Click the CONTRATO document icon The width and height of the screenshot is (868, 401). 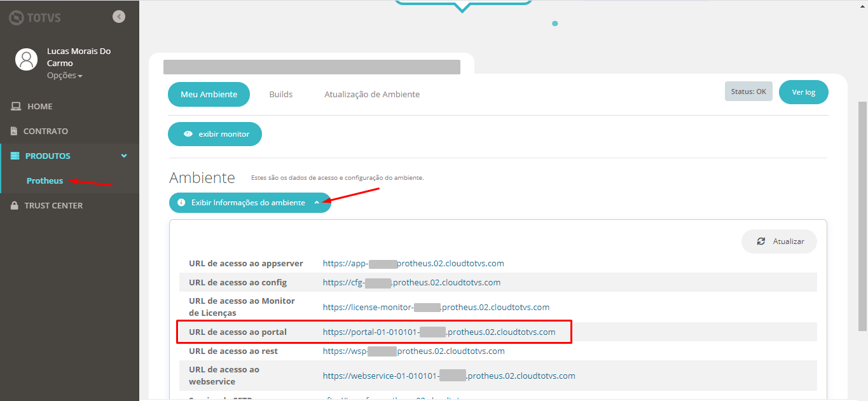pyautogui.click(x=15, y=131)
